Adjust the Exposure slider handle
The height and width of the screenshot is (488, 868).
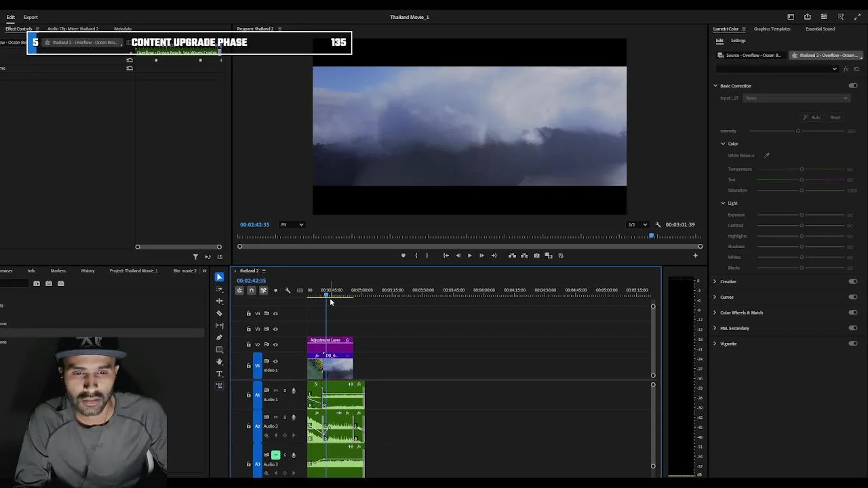(802, 216)
